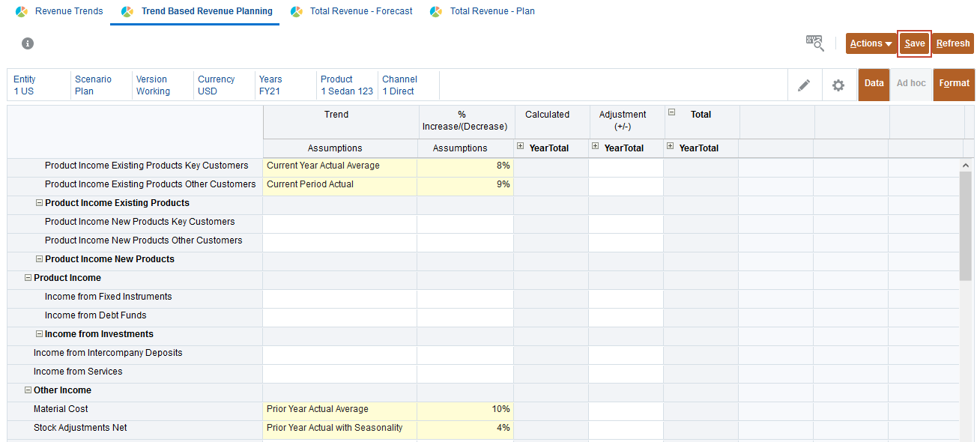The width and height of the screenshot is (980, 442).
Task: Select the Material Cost trend assumption cell
Action: (339, 409)
